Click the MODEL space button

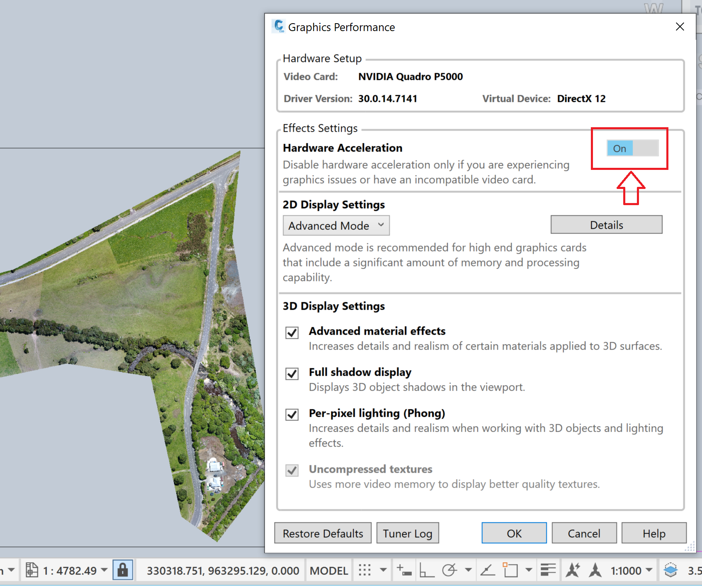point(329,570)
